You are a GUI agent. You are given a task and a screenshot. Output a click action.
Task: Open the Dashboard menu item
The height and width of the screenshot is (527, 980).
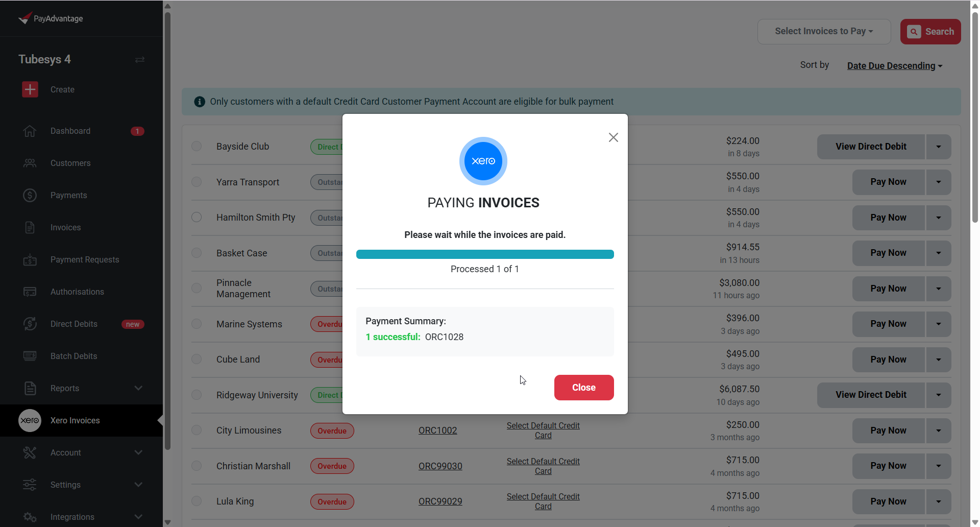[82, 131]
